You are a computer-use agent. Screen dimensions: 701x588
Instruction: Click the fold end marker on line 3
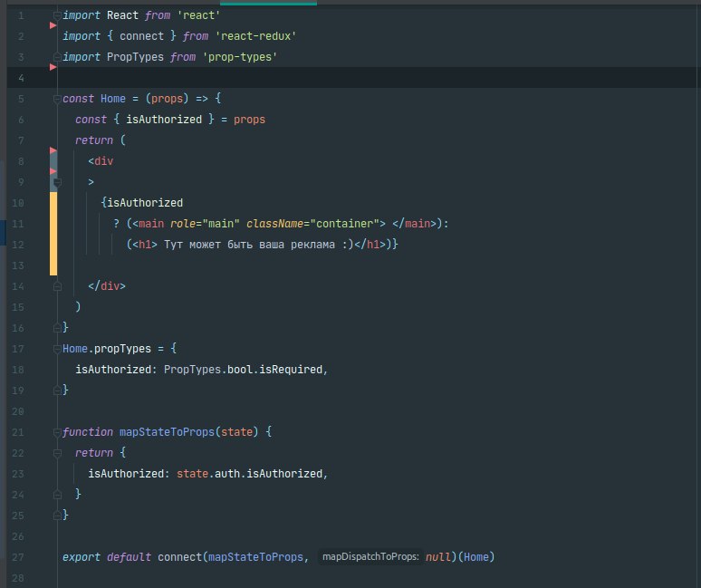pyautogui.click(x=57, y=57)
